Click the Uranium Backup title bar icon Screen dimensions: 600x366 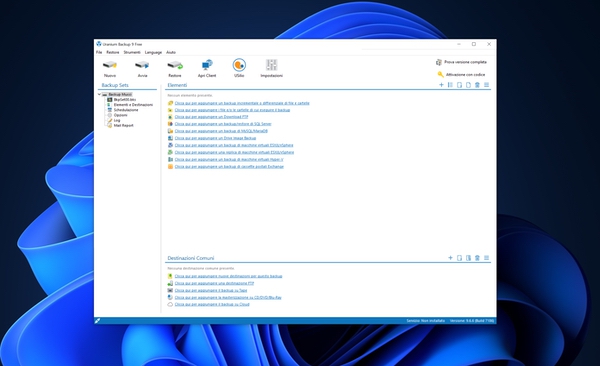coord(99,44)
